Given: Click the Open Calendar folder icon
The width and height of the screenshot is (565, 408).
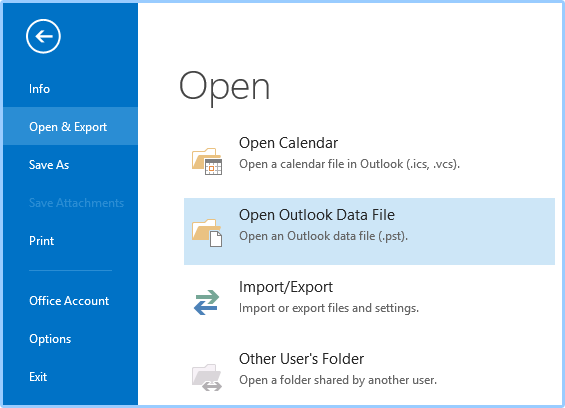Looking at the screenshot, I should (207, 161).
